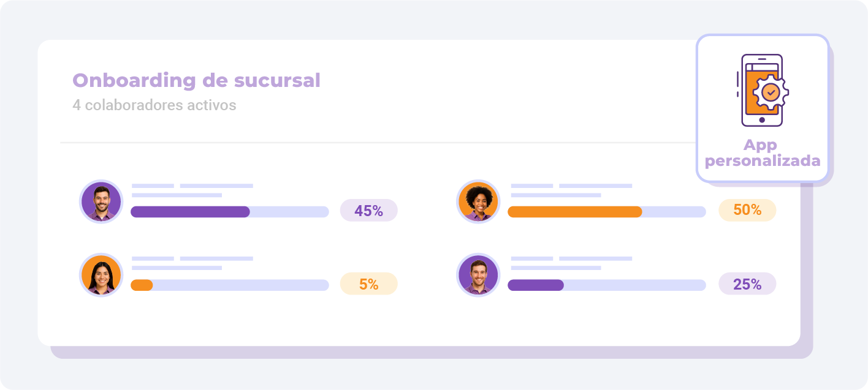Click the Onboarding de sucursal heading
This screenshot has height=390, width=868.
pos(197,80)
